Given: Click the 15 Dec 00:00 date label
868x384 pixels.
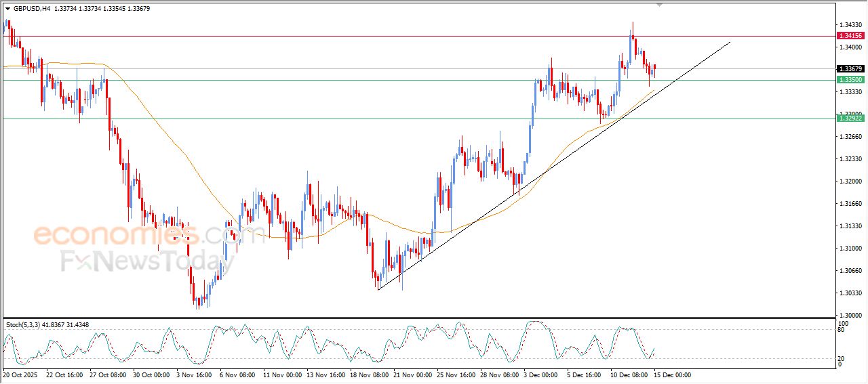Looking at the screenshot, I should coord(671,375).
